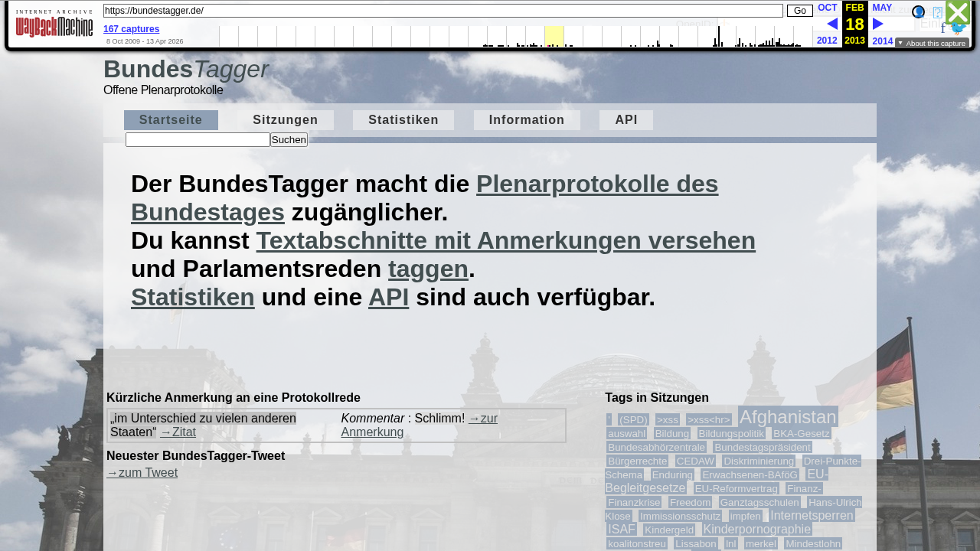Select the ISAF tag
This screenshot has width=980, height=551.
click(x=622, y=529)
